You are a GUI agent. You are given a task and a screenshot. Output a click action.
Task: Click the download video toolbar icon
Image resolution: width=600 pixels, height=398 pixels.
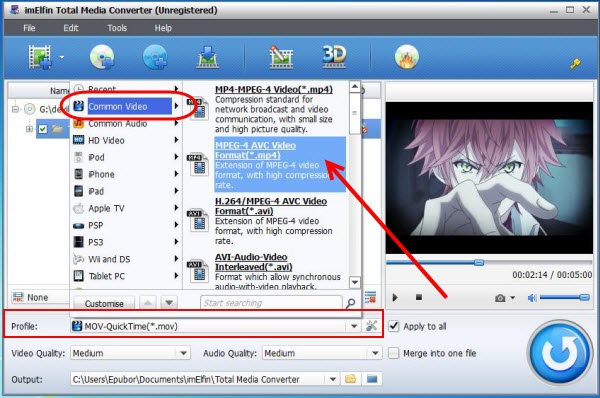pos(207,57)
